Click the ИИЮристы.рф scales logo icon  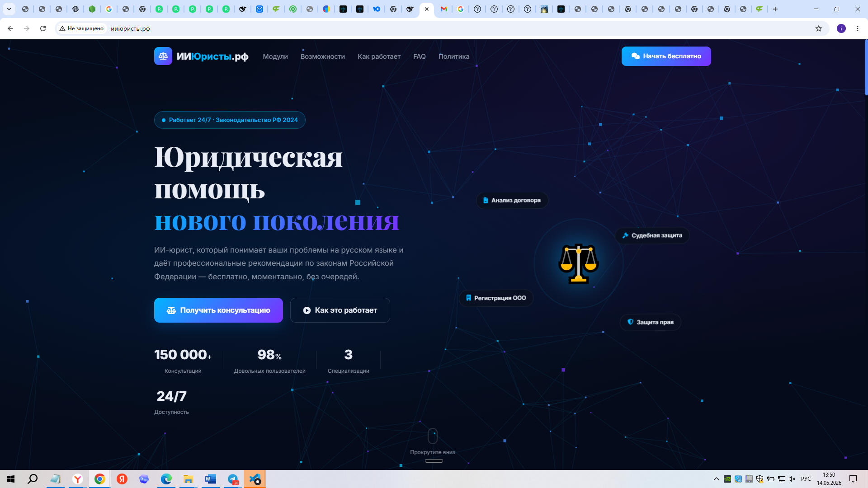[x=163, y=56]
